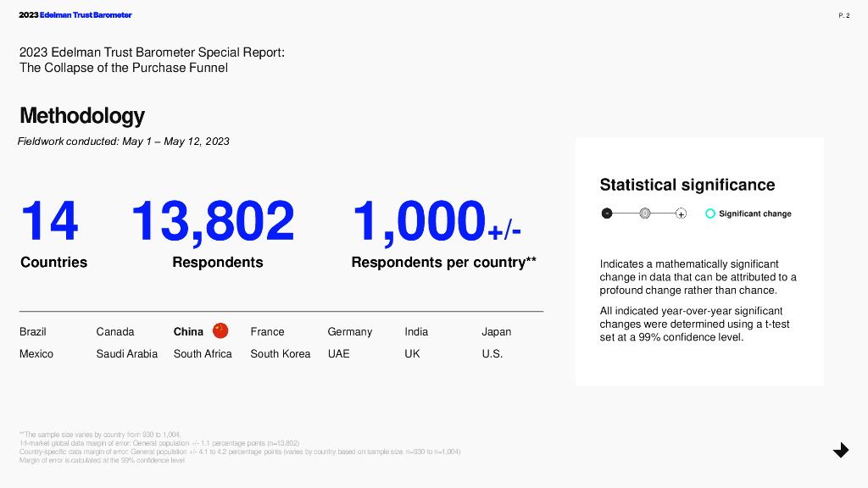Click the black next-slide arrow icon
This screenshot has height=488, width=868.
click(x=841, y=450)
